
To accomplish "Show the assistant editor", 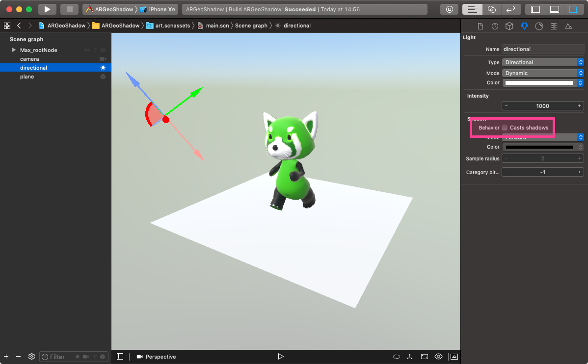I will click(x=492, y=9).
